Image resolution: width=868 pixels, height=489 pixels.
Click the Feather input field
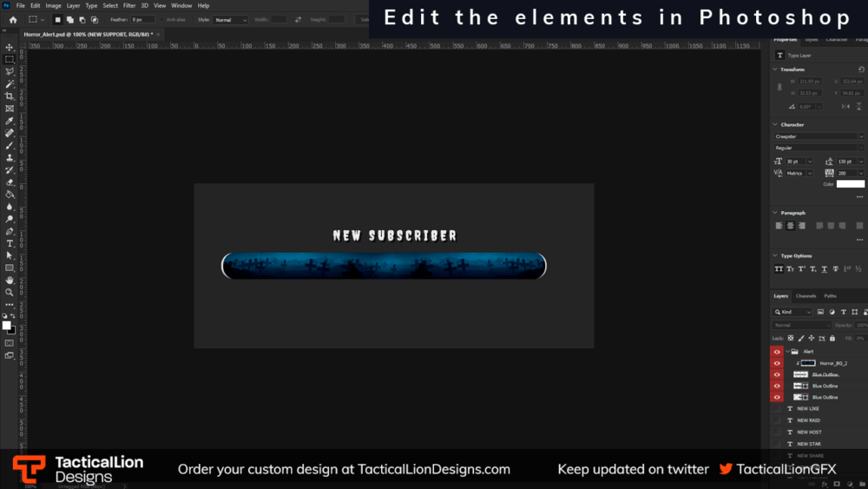point(142,20)
